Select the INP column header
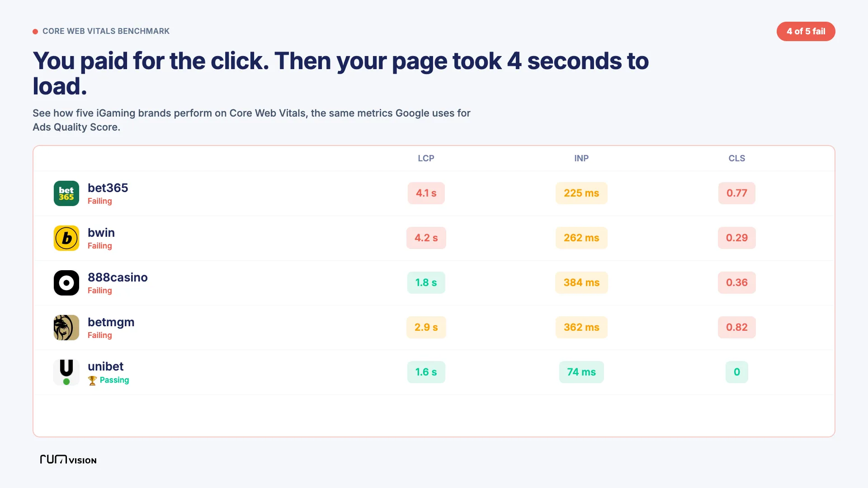Viewport: 868px width, 488px height. click(x=581, y=158)
